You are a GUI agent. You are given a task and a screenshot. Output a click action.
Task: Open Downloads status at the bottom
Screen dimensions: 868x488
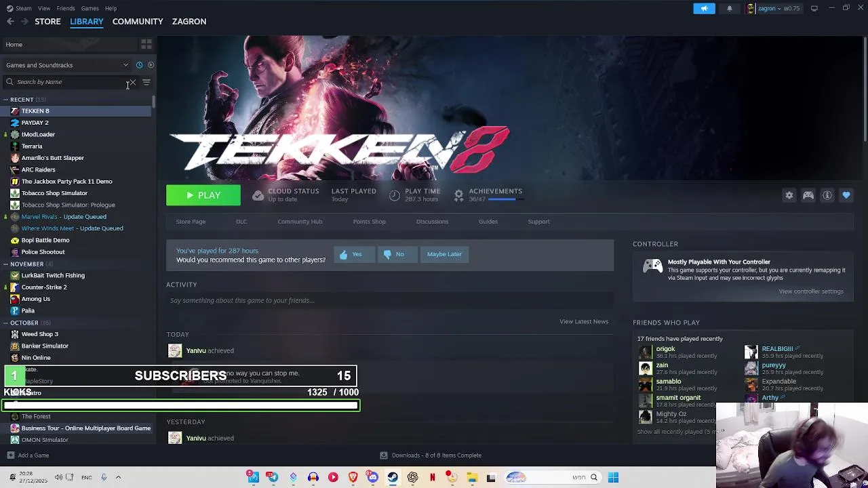coord(431,455)
